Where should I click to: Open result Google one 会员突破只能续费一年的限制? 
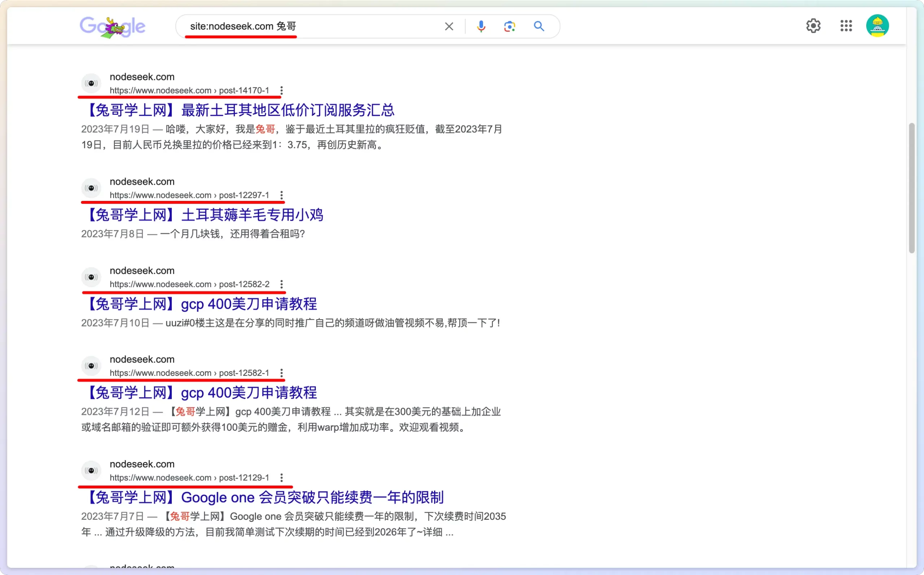pyautogui.click(x=262, y=497)
